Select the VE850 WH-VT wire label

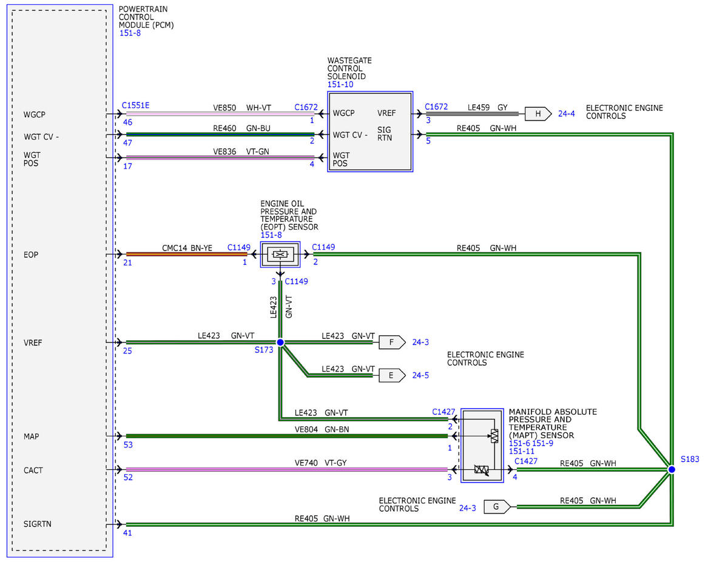[x=241, y=107]
